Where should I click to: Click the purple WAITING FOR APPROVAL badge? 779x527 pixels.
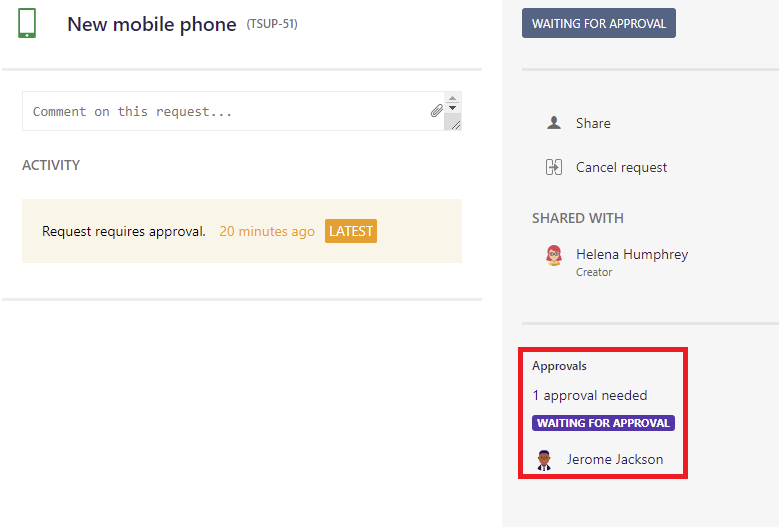(603, 423)
